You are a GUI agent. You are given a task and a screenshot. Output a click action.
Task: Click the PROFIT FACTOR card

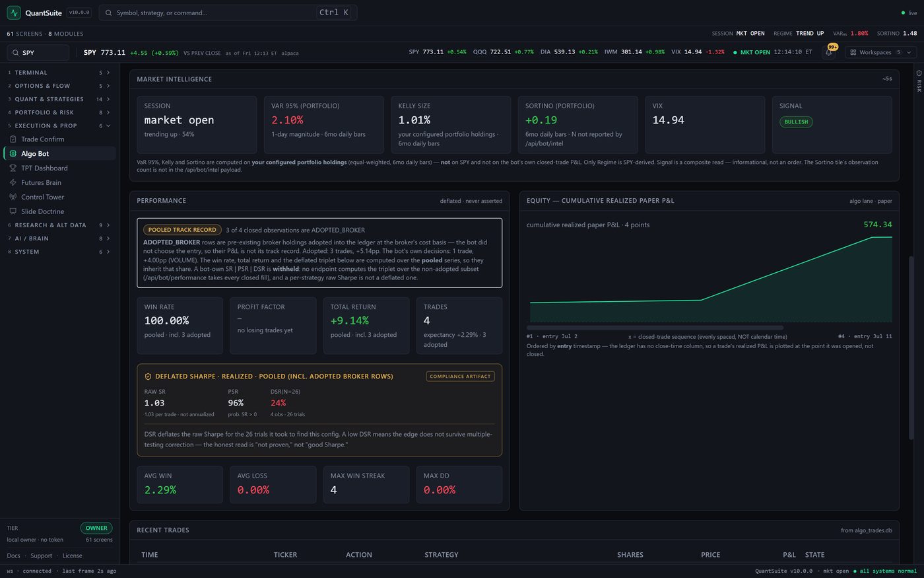tap(273, 326)
